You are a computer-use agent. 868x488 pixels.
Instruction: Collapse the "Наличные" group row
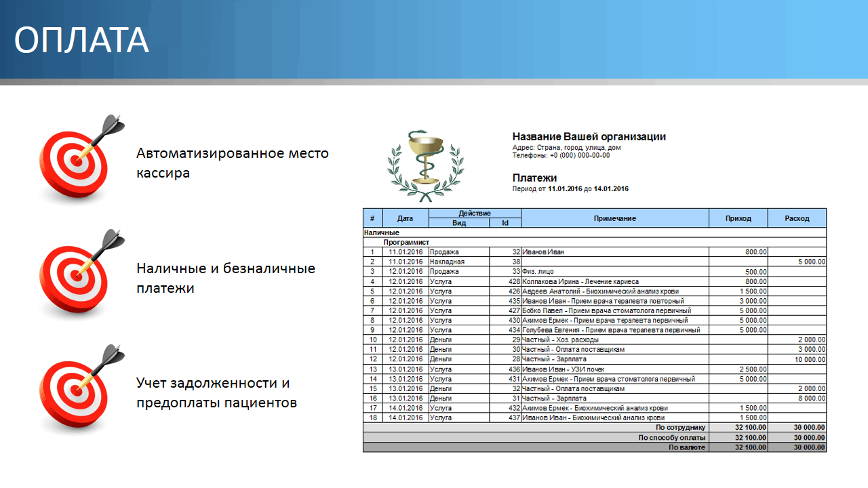(x=381, y=232)
